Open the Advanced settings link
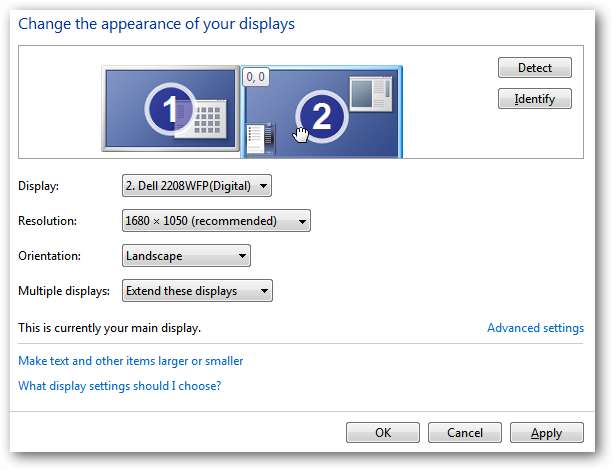This screenshot has width=613, height=470. (535, 328)
